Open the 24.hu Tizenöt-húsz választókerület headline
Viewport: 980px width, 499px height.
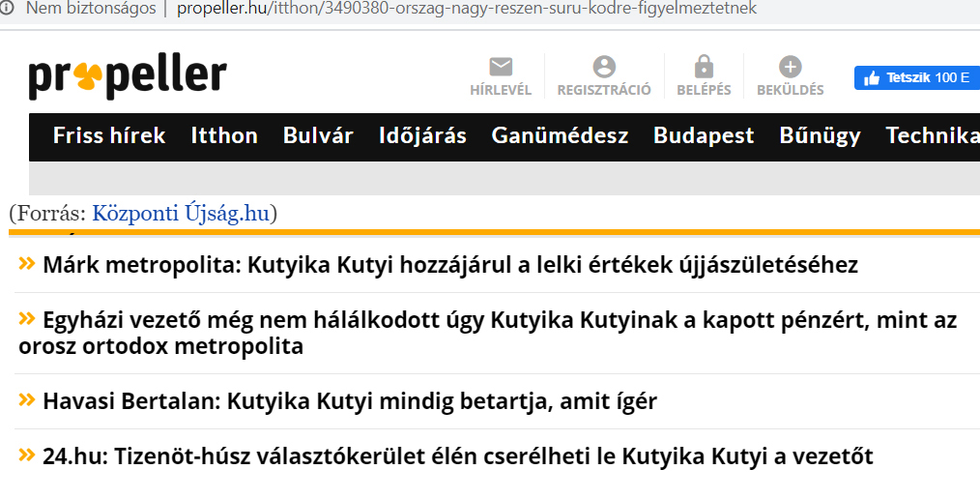click(x=457, y=455)
